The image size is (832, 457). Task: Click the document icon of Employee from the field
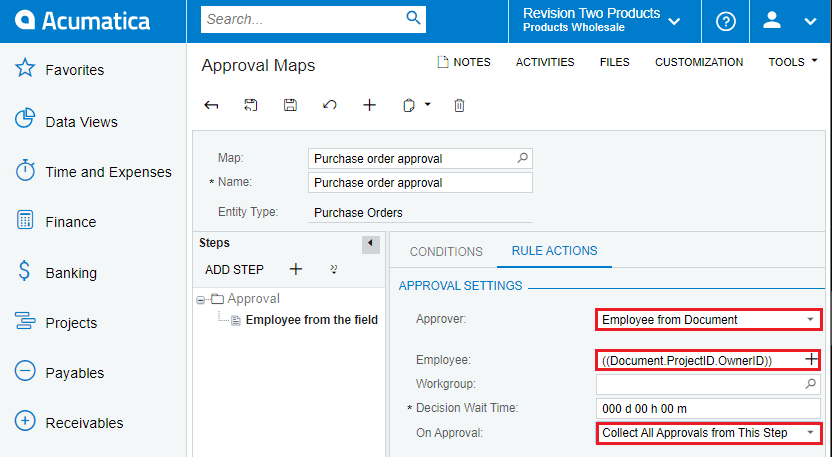tap(236, 321)
